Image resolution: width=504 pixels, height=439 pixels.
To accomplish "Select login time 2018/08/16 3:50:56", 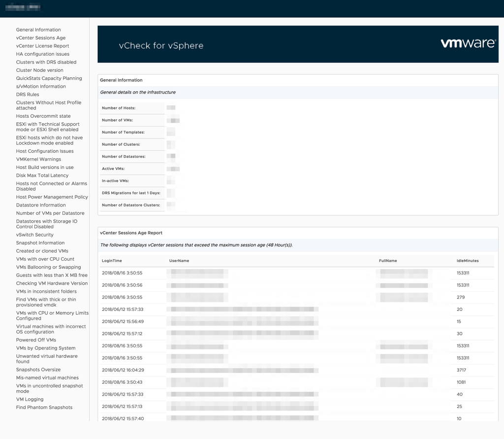I will pos(122,285).
